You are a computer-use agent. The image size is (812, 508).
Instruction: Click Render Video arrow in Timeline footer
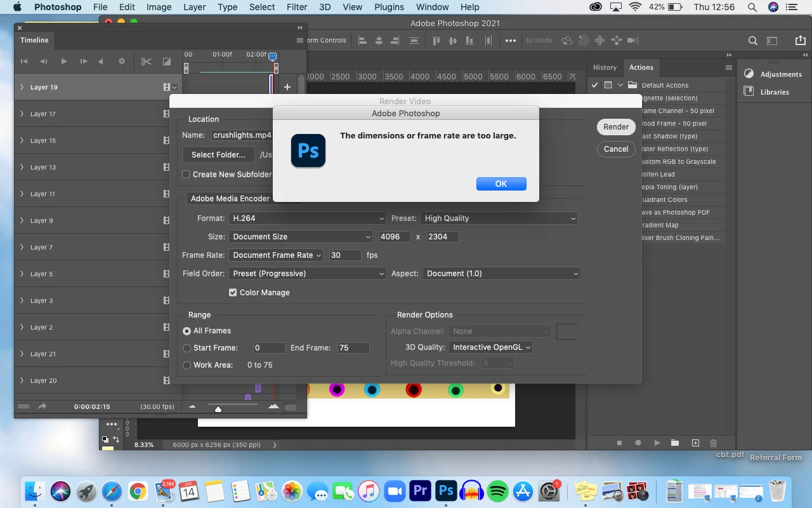click(43, 406)
